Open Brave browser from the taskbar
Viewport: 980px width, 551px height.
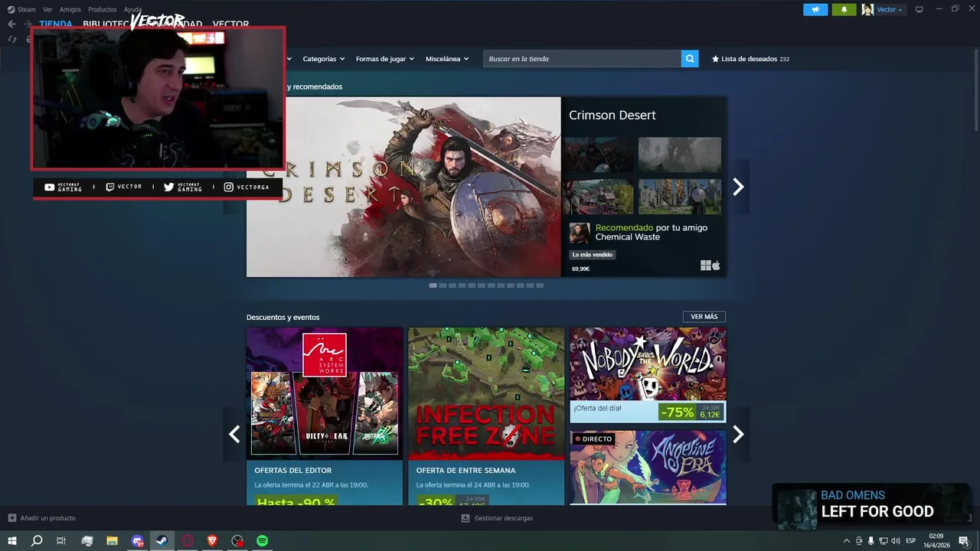tap(212, 541)
